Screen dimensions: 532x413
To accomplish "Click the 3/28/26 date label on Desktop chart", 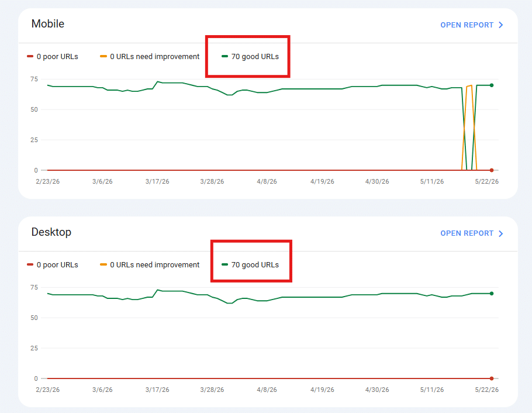I will 212,390.
